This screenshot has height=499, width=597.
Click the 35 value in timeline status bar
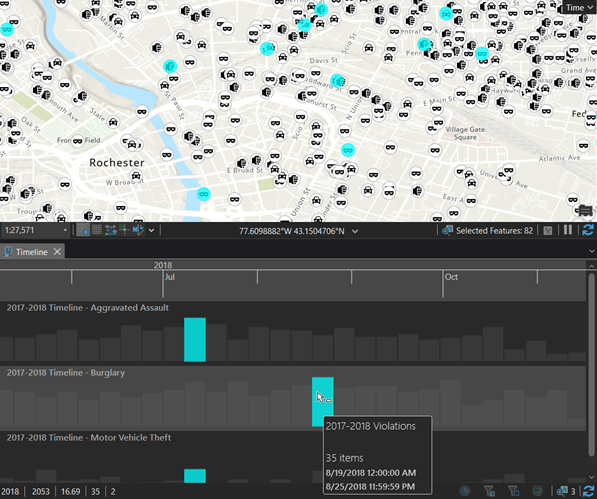pyautogui.click(x=96, y=491)
